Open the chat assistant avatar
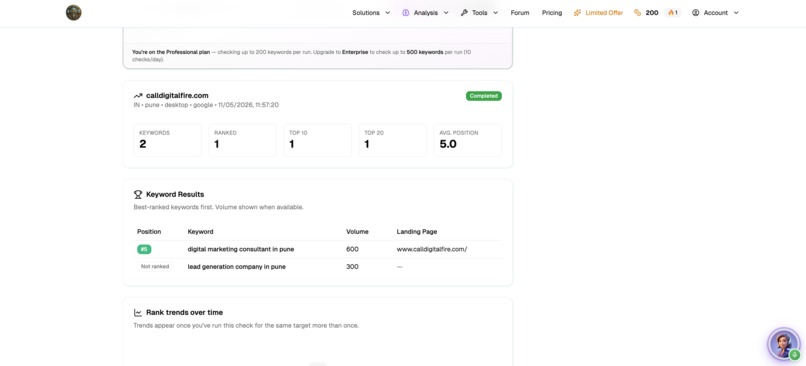The image size is (806, 366). tap(783, 343)
